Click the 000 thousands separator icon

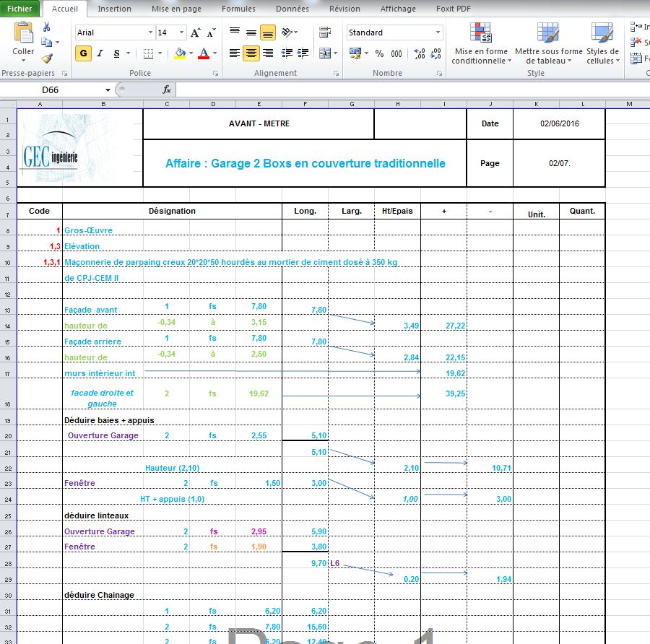396,53
